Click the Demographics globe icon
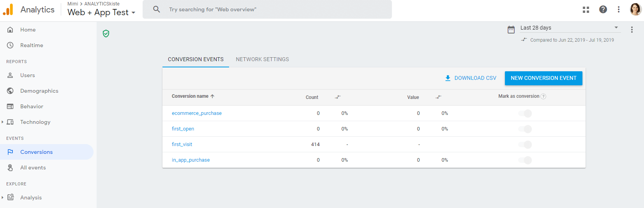 (11, 91)
